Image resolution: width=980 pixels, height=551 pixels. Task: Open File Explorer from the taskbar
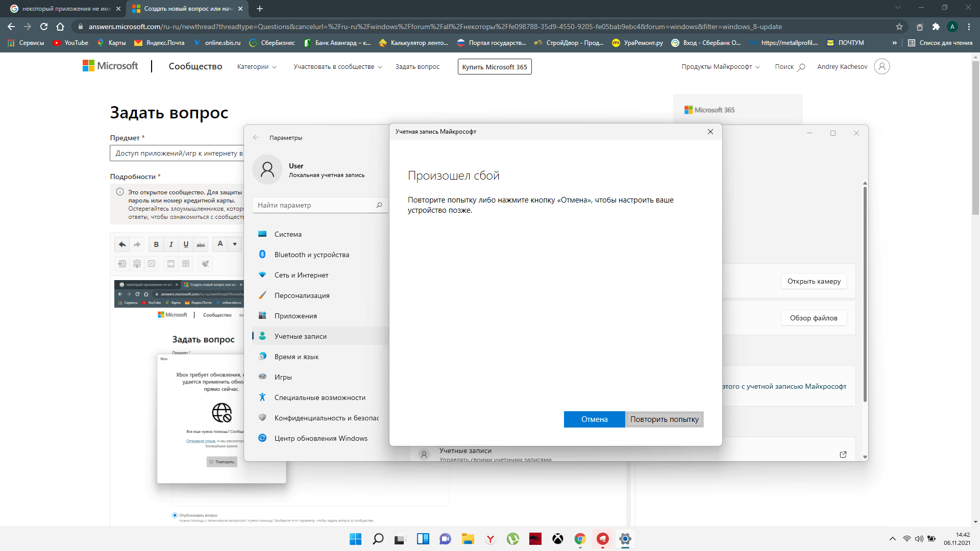coord(468,539)
